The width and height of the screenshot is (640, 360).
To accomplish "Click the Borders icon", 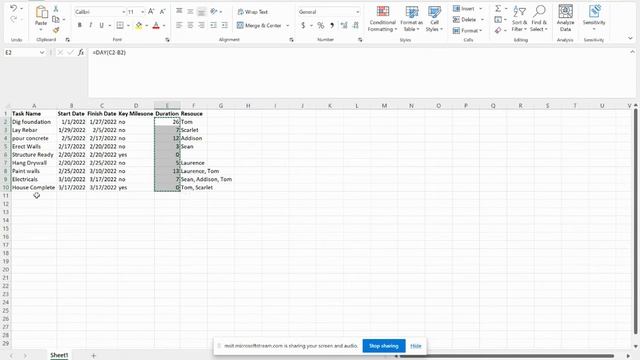I will pos(120,25).
